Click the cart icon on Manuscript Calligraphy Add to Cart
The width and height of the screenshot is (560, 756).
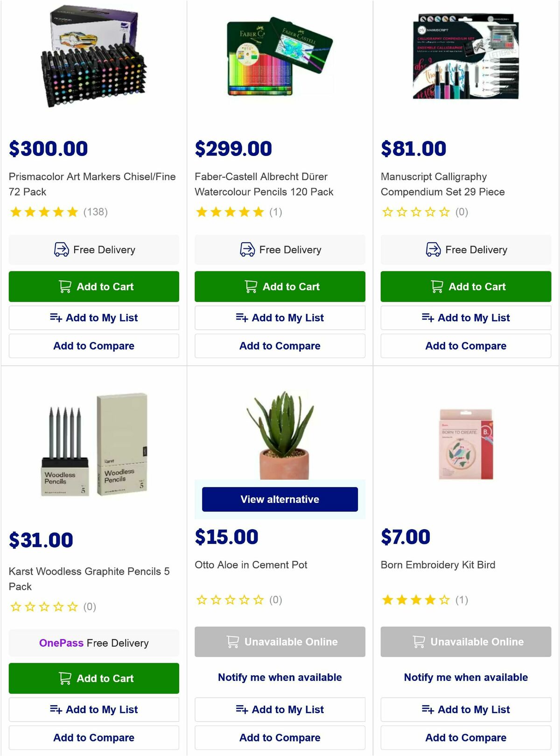click(x=437, y=286)
